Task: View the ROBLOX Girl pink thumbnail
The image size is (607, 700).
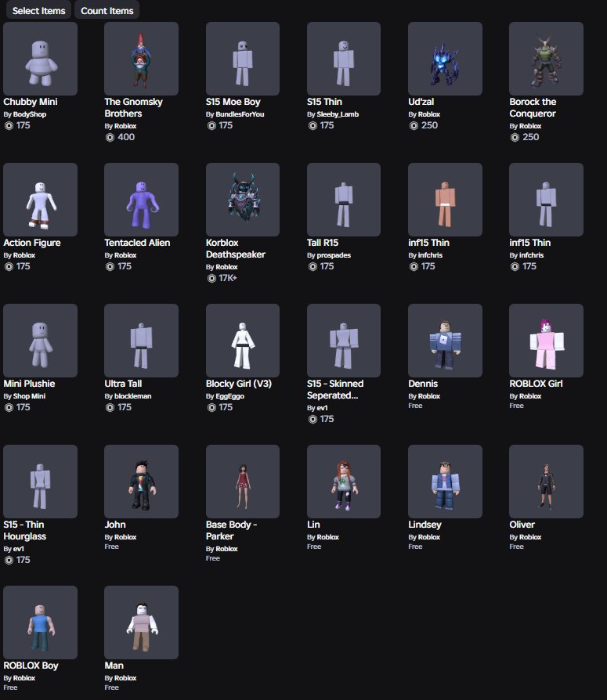Action: click(x=546, y=341)
